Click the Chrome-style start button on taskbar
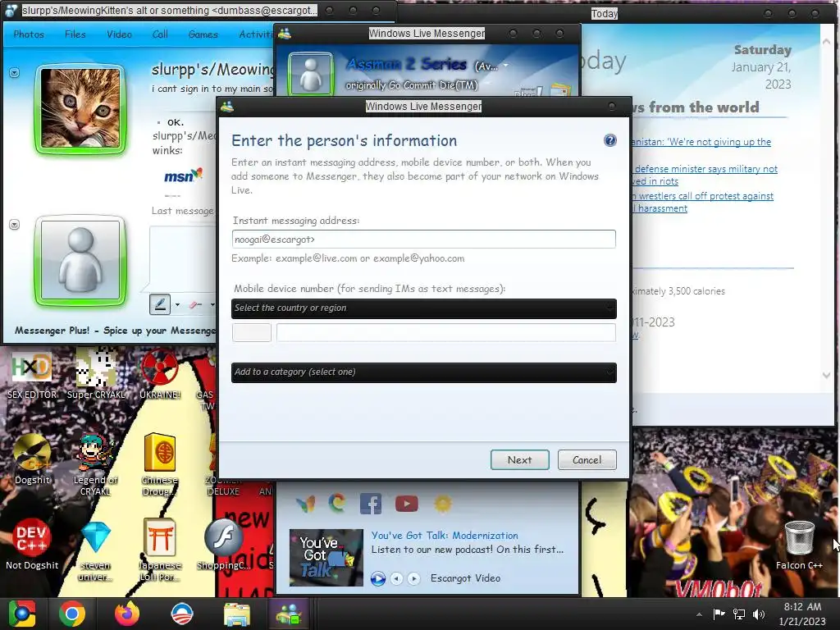840x630 pixels. click(22, 614)
